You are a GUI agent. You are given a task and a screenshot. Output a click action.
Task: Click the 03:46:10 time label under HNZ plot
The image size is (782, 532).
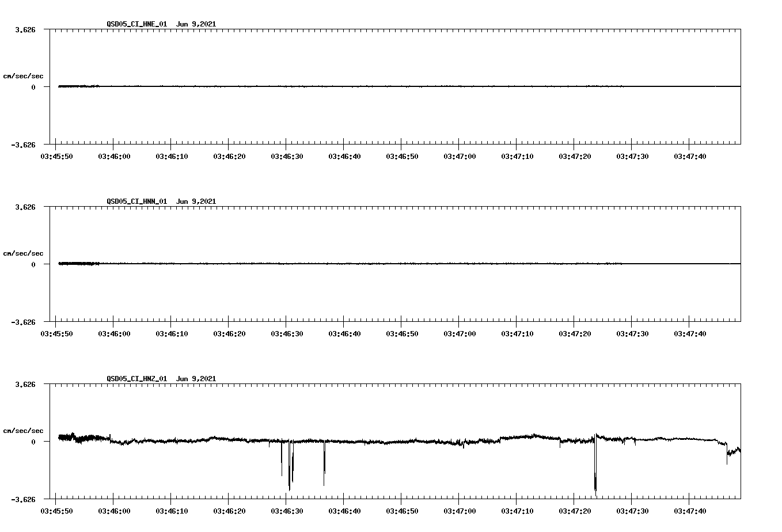(172, 511)
